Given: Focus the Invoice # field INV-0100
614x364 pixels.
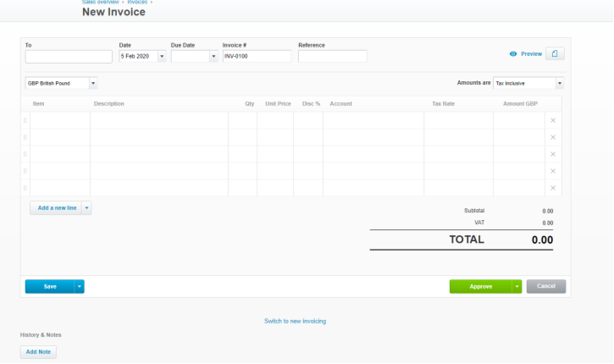Looking at the screenshot, I should 257,57.
